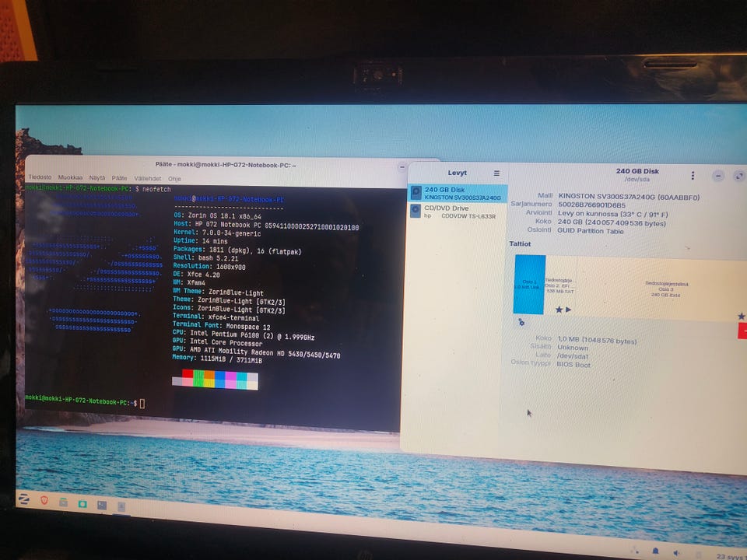Click the 'Memory: 1115MiB / 3711MiB' line
The height and width of the screenshot is (560, 747).
tap(217, 359)
